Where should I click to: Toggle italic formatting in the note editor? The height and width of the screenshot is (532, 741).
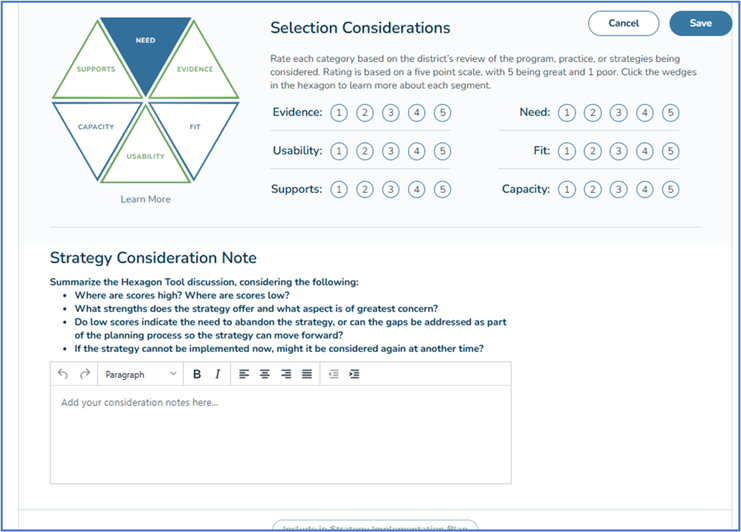click(x=217, y=374)
